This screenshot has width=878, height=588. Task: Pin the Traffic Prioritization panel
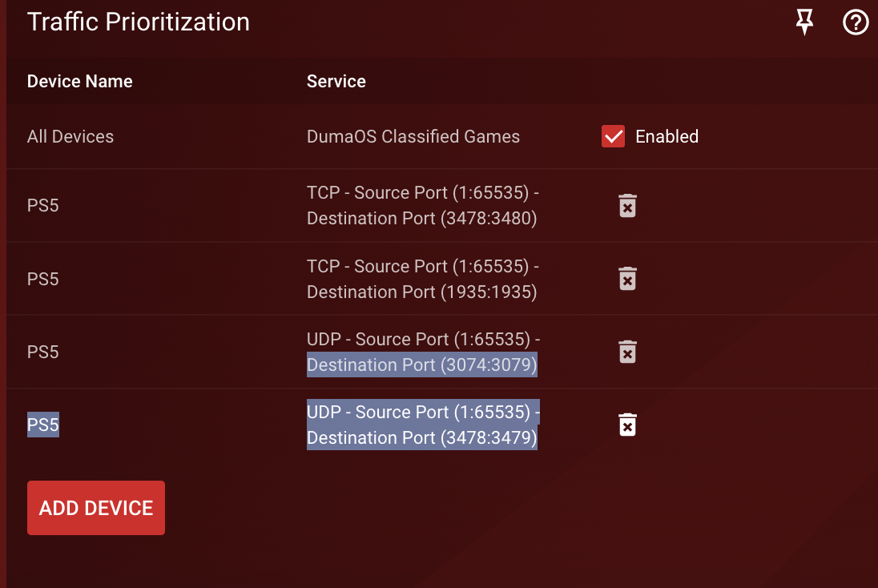coord(804,22)
